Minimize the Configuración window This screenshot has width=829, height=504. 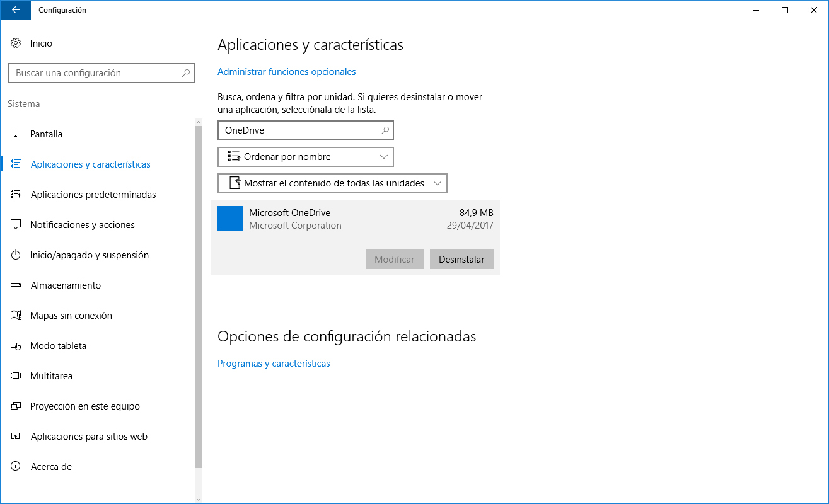click(x=756, y=10)
